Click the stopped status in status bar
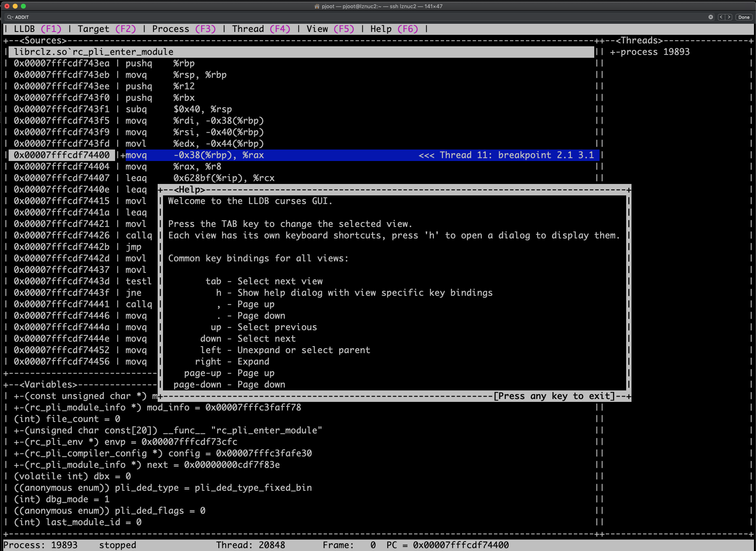 (x=118, y=545)
